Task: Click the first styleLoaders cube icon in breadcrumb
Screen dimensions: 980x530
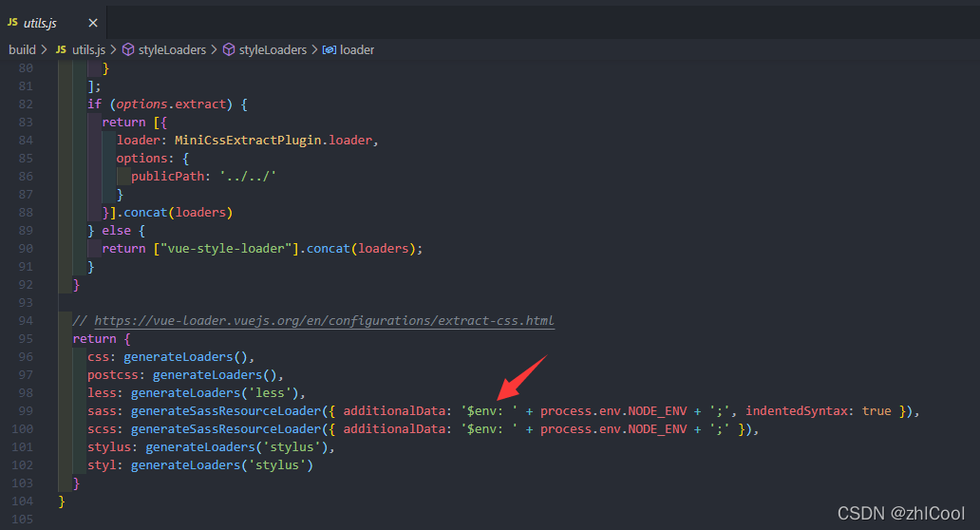Action: (x=127, y=49)
